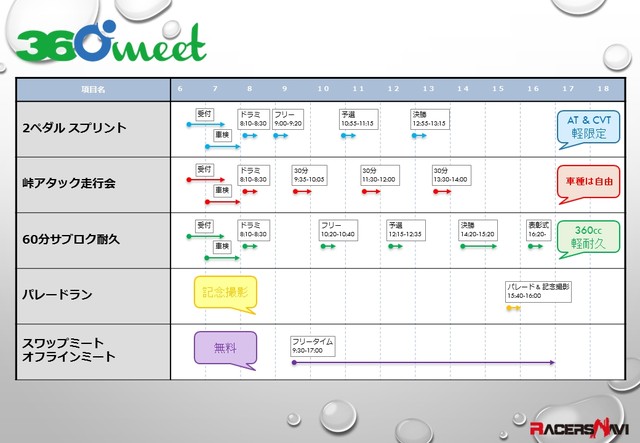Select the 60分サブロク耐久 row label
Viewport: 640px width, 443px height.
tap(70, 239)
